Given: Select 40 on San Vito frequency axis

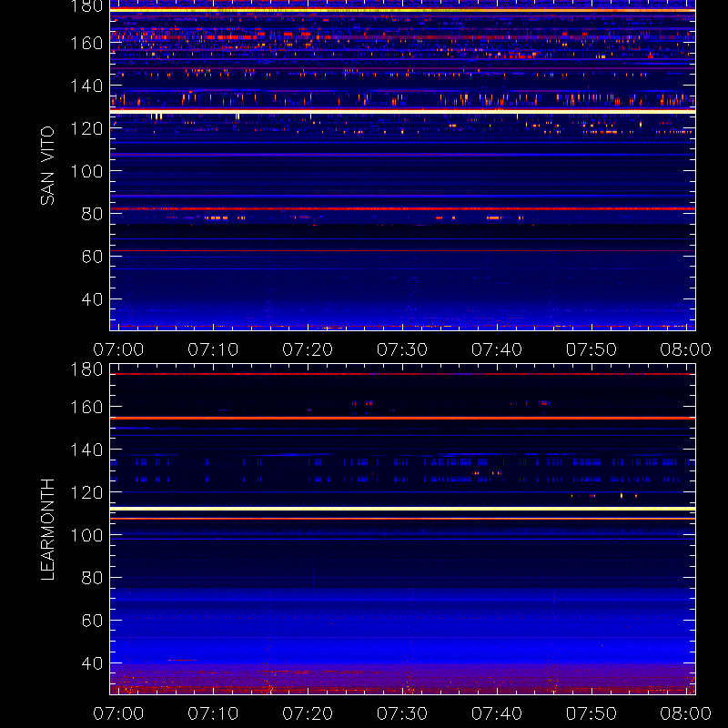Looking at the screenshot, I should (92, 299).
